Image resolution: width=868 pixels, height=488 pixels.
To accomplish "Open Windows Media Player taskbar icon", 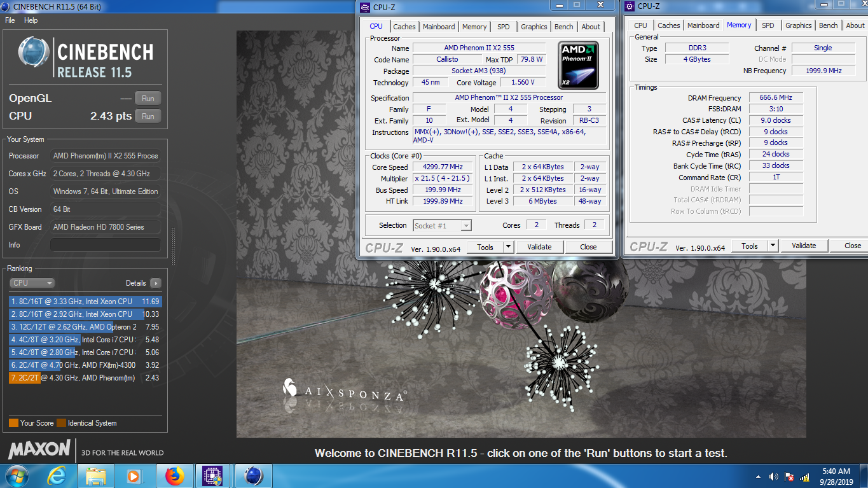I will (x=135, y=475).
